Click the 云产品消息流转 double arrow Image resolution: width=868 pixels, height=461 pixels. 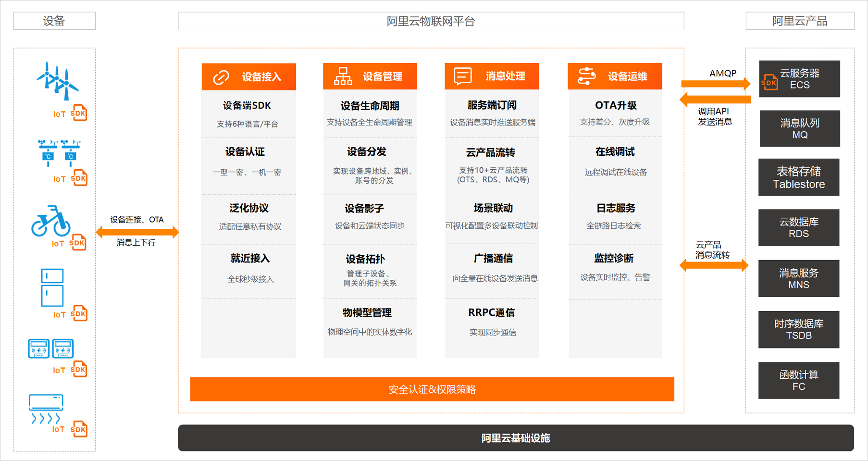pyautogui.click(x=714, y=265)
